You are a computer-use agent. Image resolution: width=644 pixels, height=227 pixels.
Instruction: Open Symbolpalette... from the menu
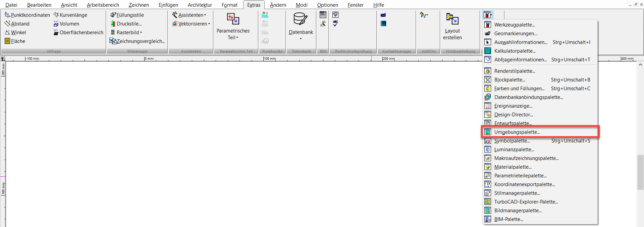(x=540, y=141)
